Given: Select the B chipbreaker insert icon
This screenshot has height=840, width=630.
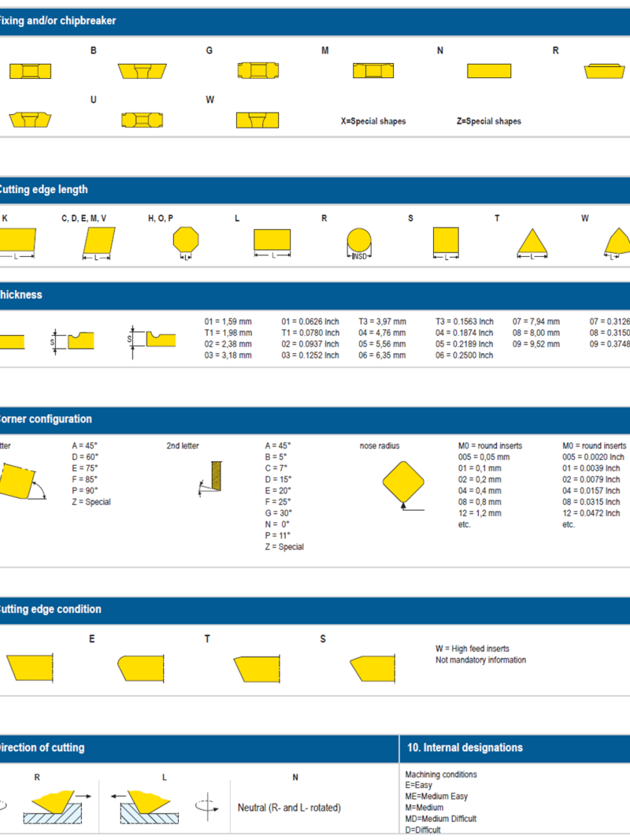Looking at the screenshot, I should tap(144, 70).
